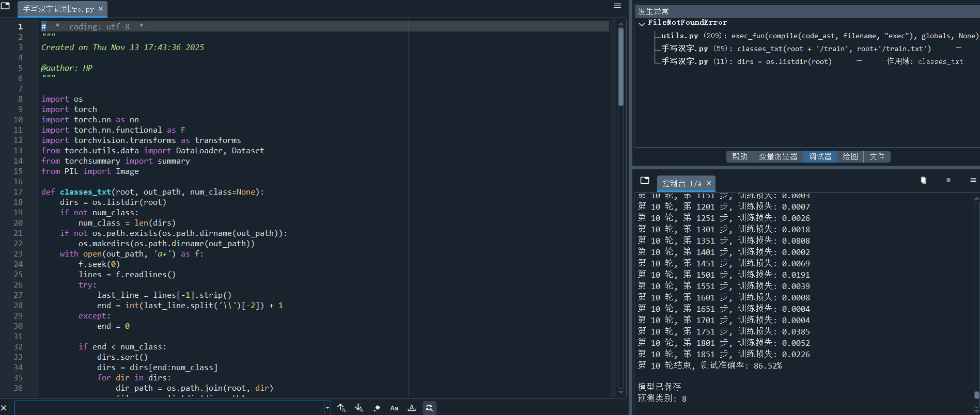Switch to the 调试器 pane tab

(x=820, y=156)
